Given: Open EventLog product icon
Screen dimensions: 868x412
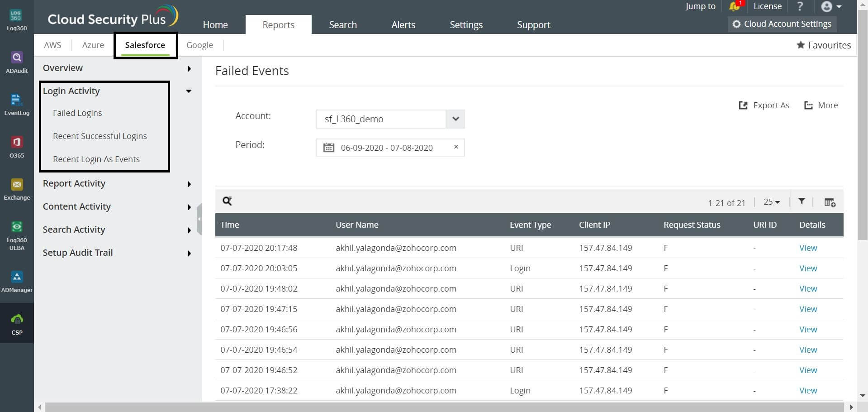Looking at the screenshot, I should click(x=17, y=105).
